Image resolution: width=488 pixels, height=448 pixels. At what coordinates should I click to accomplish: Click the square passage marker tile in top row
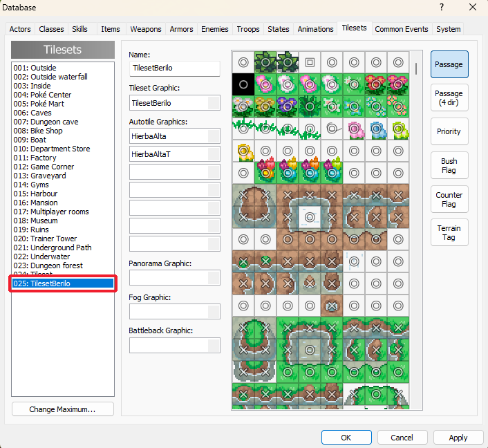[x=310, y=62]
